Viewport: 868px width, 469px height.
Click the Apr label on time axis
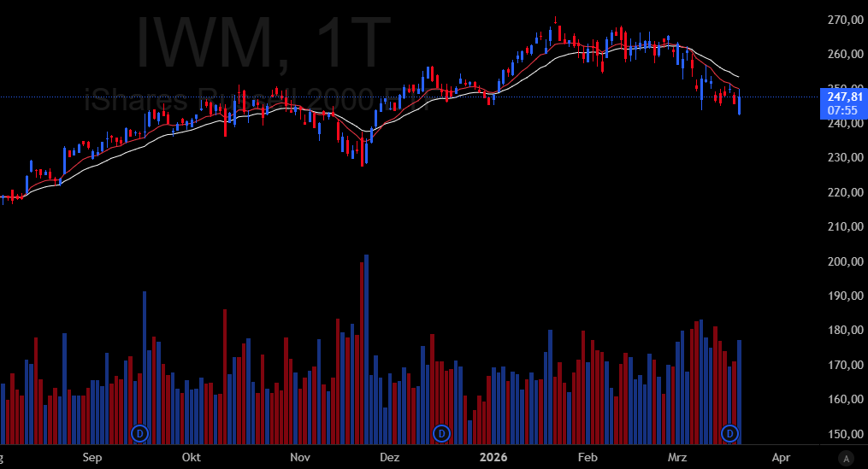tap(781, 458)
